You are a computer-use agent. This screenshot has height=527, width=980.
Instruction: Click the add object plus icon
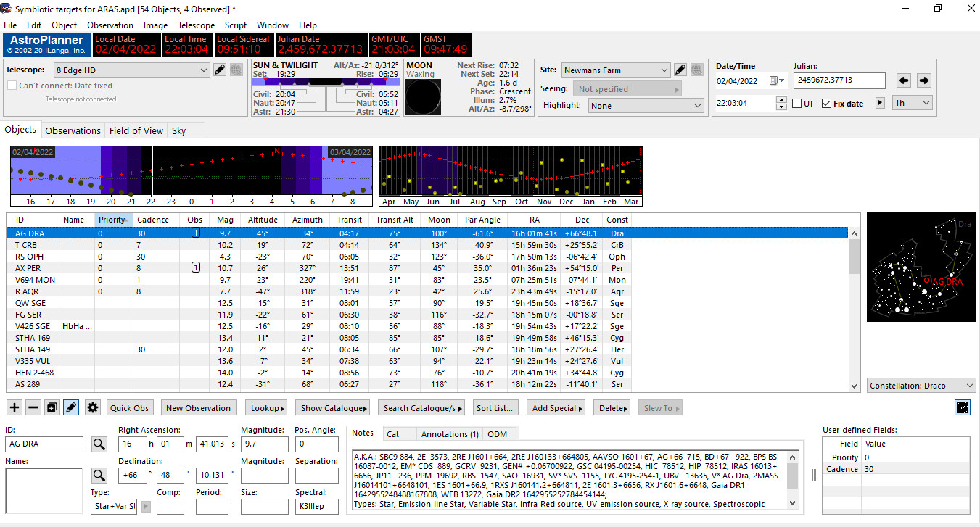tap(15, 408)
